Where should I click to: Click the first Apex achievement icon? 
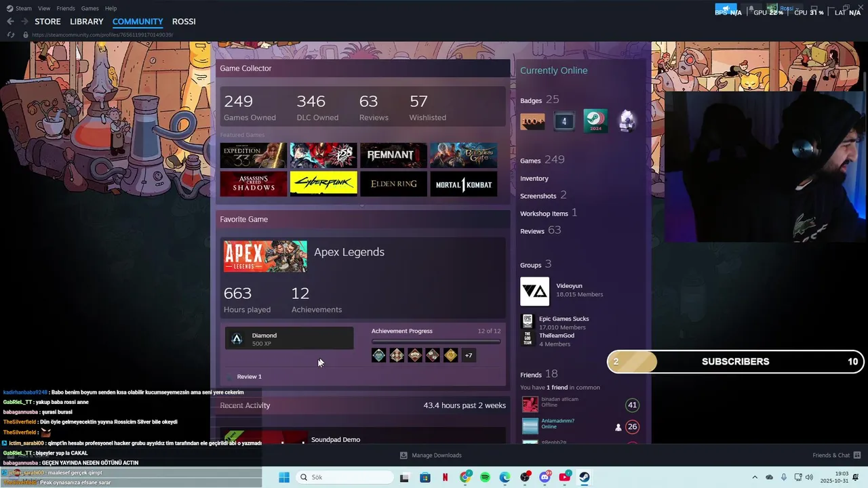(x=379, y=355)
